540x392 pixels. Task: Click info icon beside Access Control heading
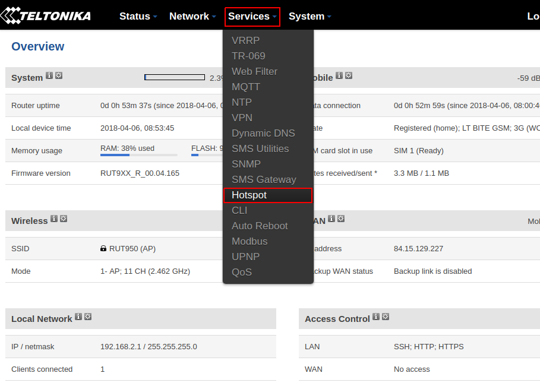pyautogui.click(x=376, y=317)
